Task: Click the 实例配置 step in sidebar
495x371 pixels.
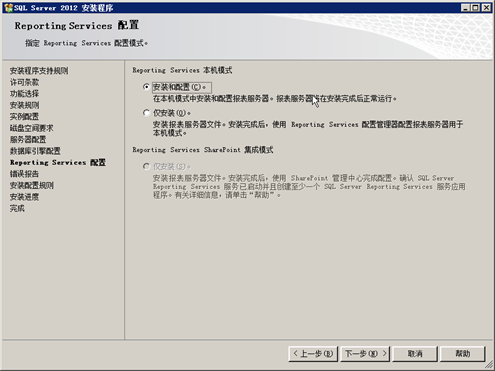Action: pos(24,117)
